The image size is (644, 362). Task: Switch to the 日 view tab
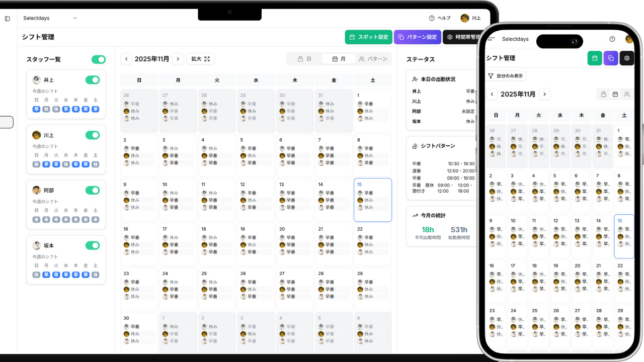[304, 59]
